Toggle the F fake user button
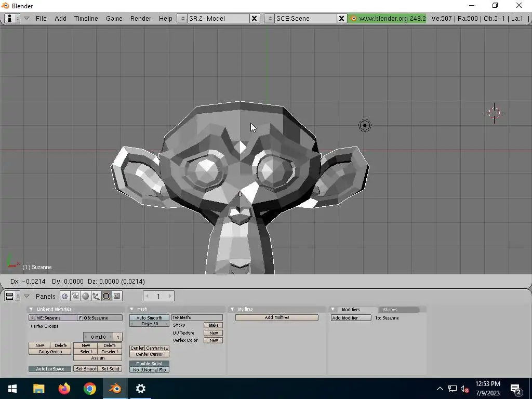 [x=81, y=318]
